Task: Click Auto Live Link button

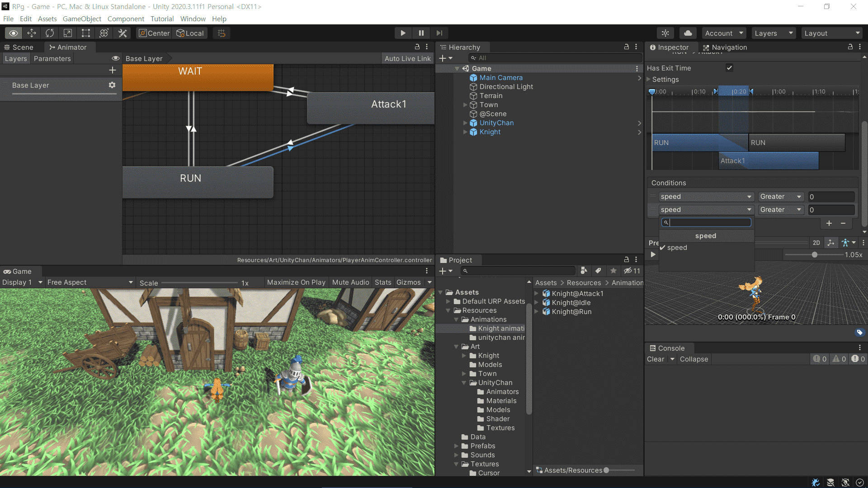Action: [407, 58]
